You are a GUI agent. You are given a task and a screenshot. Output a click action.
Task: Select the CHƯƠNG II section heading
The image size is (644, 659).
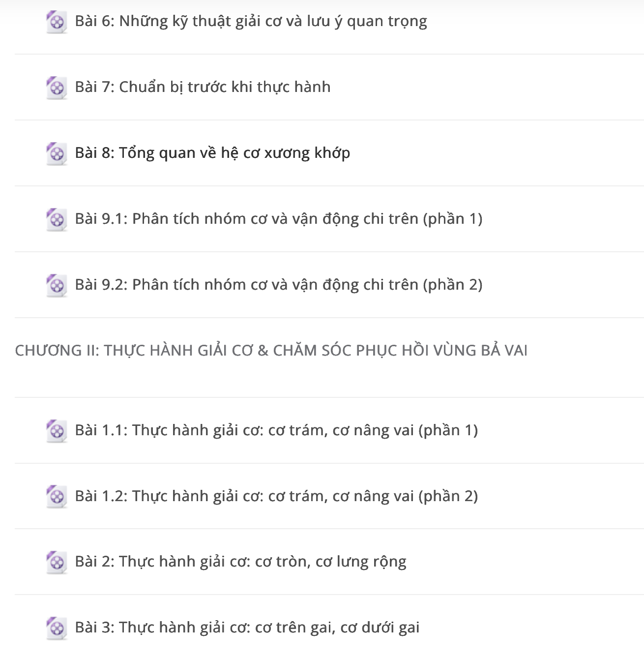pos(271,351)
